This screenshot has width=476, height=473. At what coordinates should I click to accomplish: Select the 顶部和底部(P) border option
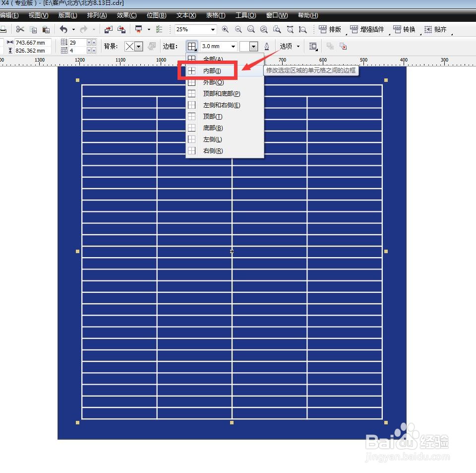[x=225, y=94]
